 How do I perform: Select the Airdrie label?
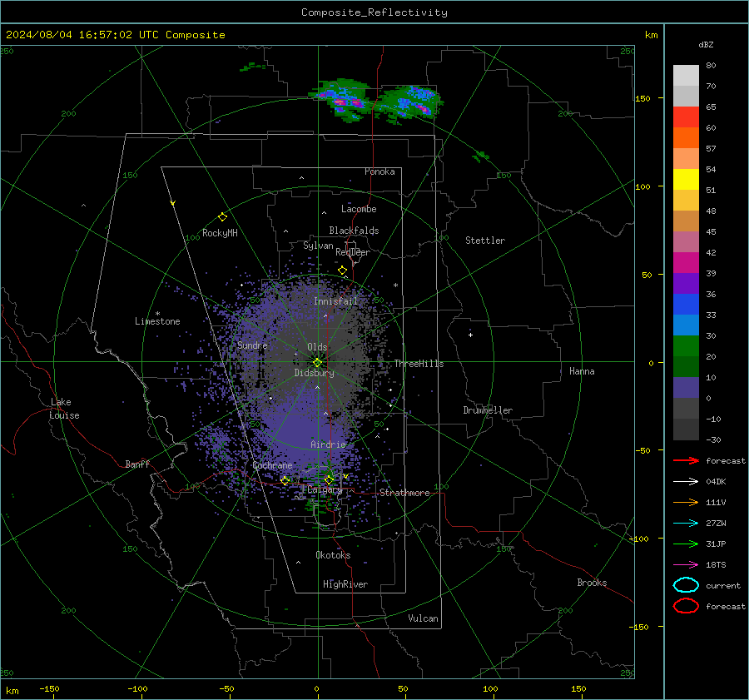[x=328, y=444]
